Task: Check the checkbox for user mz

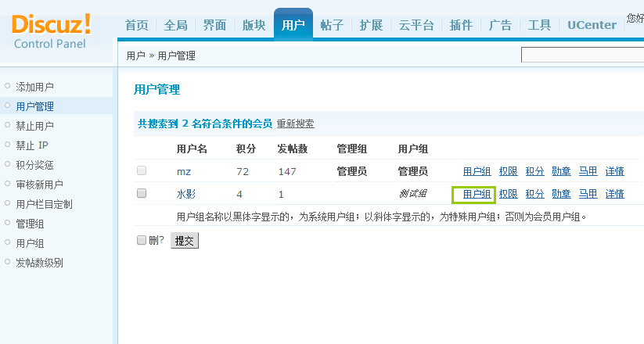Action: pos(142,170)
